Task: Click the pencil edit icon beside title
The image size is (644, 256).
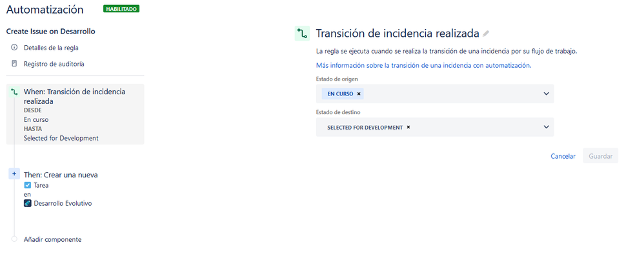Action: click(487, 34)
